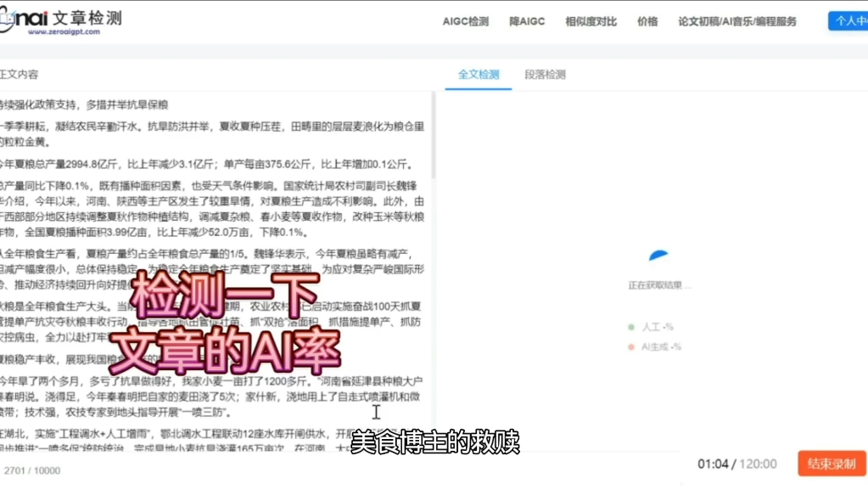Click the 正在获取结果 status text
This screenshot has height=490, width=868.
[659, 285]
